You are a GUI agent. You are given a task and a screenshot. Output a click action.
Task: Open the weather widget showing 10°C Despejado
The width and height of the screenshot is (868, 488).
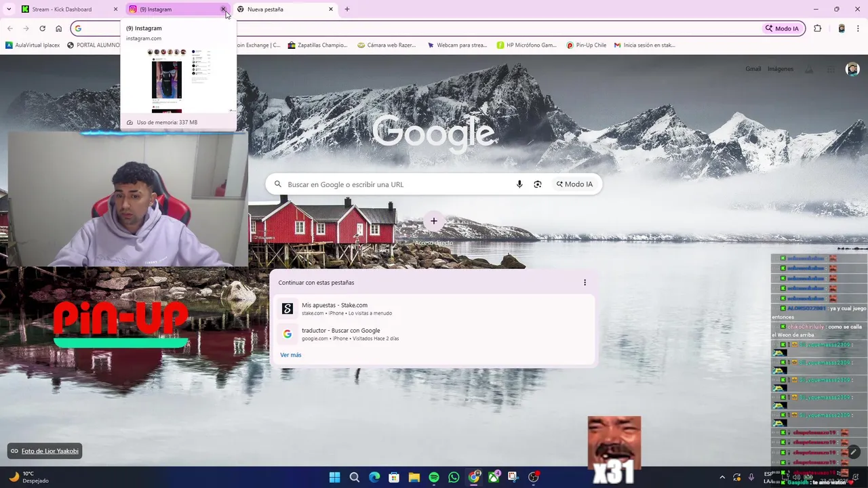[x=29, y=477]
